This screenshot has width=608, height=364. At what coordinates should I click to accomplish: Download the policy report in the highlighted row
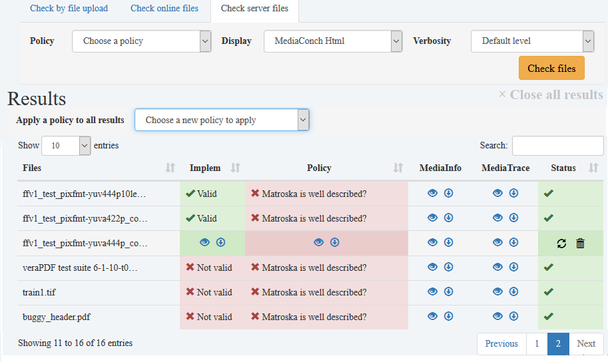pos(334,243)
